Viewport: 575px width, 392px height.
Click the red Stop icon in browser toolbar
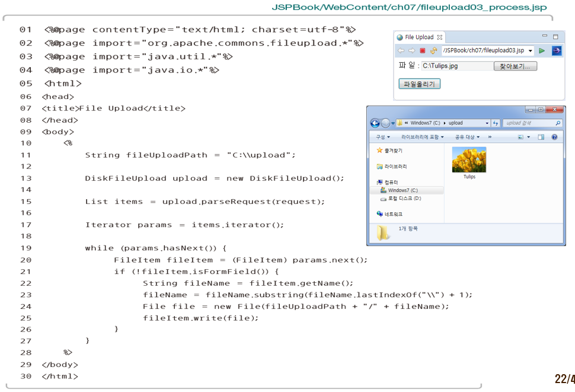click(x=423, y=50)
